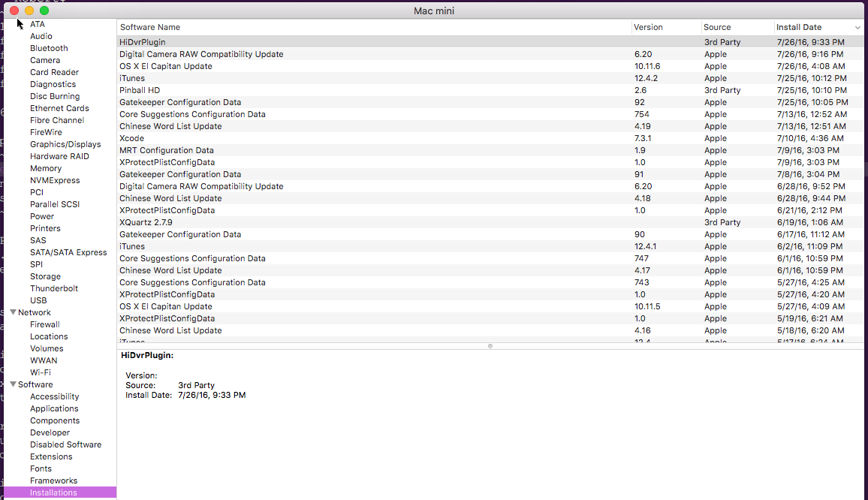Select Thunderbolt in the sidebar
Screen dimensions: 868x500
[54, 288]
